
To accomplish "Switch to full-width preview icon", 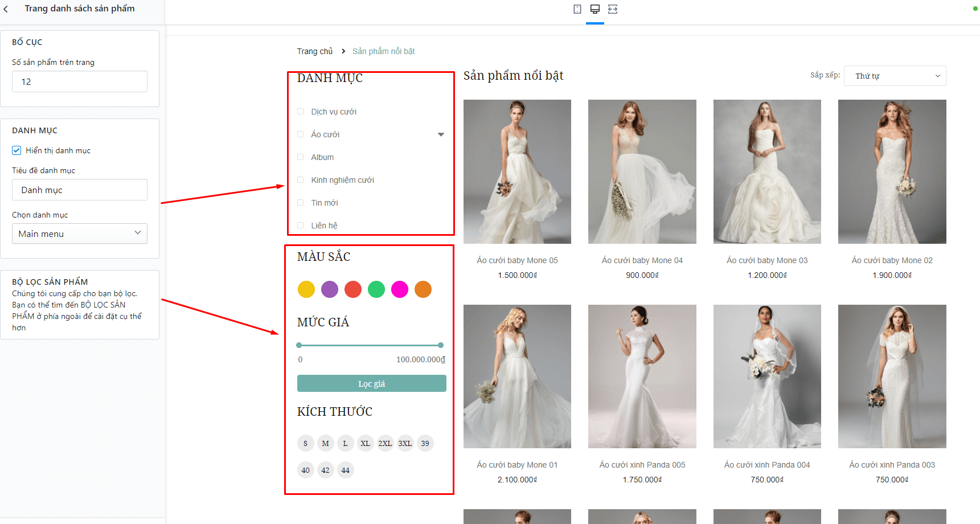I will pos(613,9).
